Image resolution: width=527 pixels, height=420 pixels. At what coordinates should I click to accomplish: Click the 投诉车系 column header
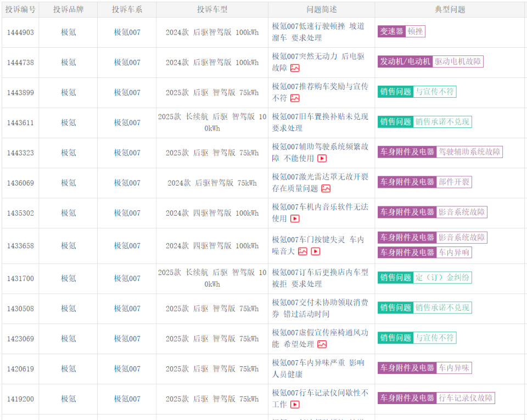click(127, 9)
